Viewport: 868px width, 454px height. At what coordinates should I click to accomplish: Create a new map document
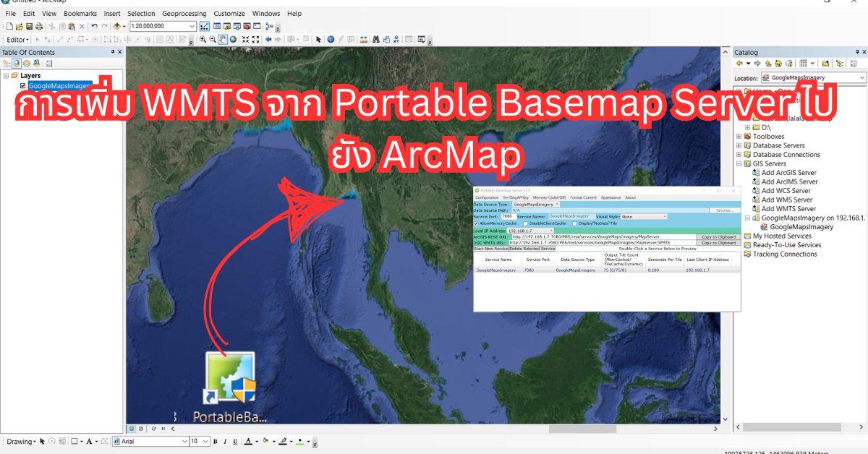click(x=9, y=26)
